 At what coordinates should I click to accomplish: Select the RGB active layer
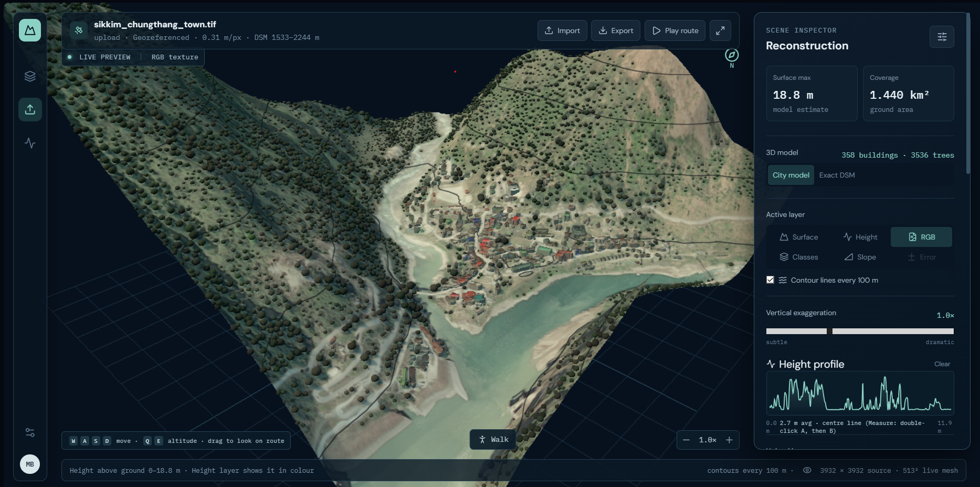921,237
